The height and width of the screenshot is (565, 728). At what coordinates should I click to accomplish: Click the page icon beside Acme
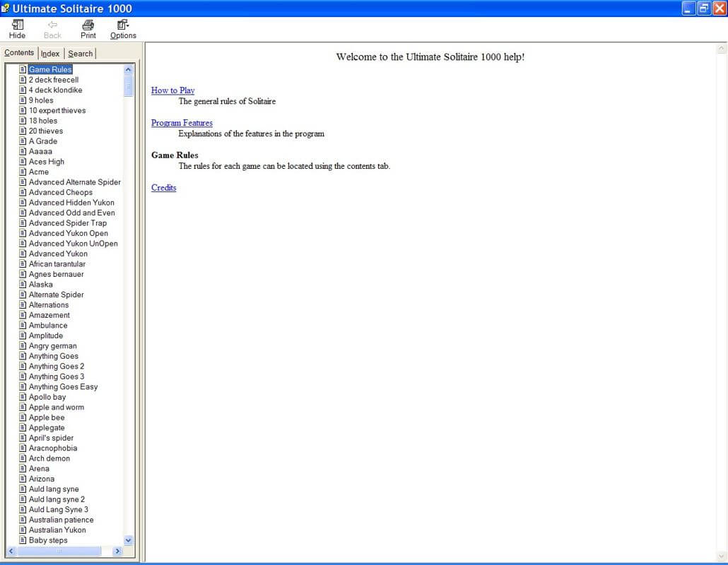point(23,171)
